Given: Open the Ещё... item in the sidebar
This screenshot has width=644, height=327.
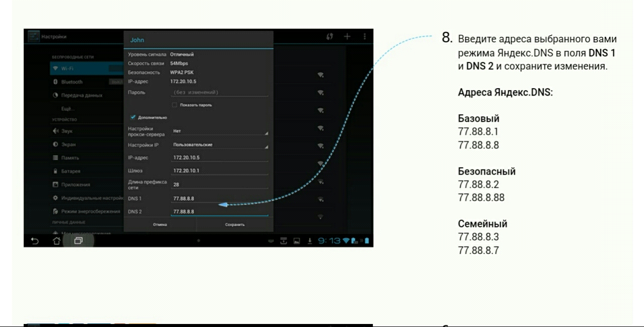Looking at the screenshot, I should pyautogui.click(x=69, y=108).
